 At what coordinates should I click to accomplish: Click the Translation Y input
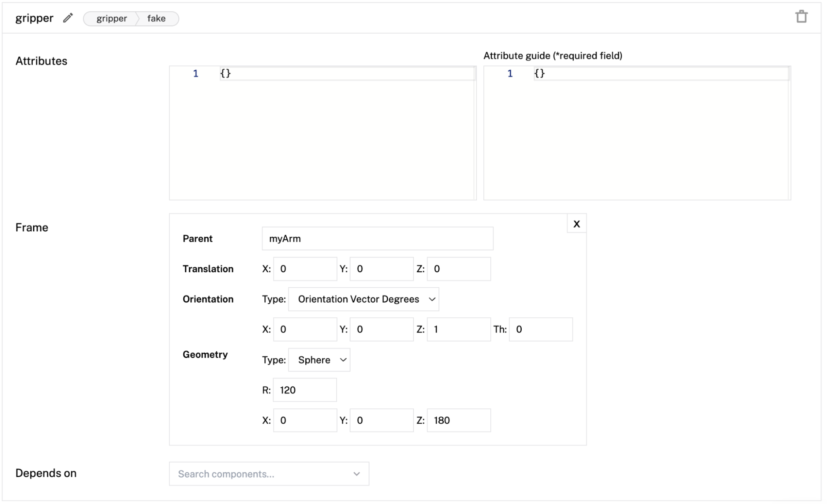coord(381,269)
